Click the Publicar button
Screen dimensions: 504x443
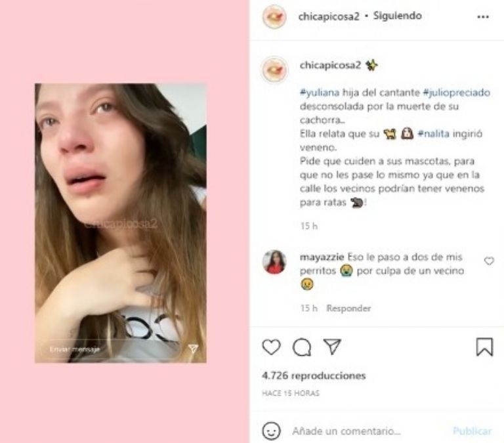472,431
